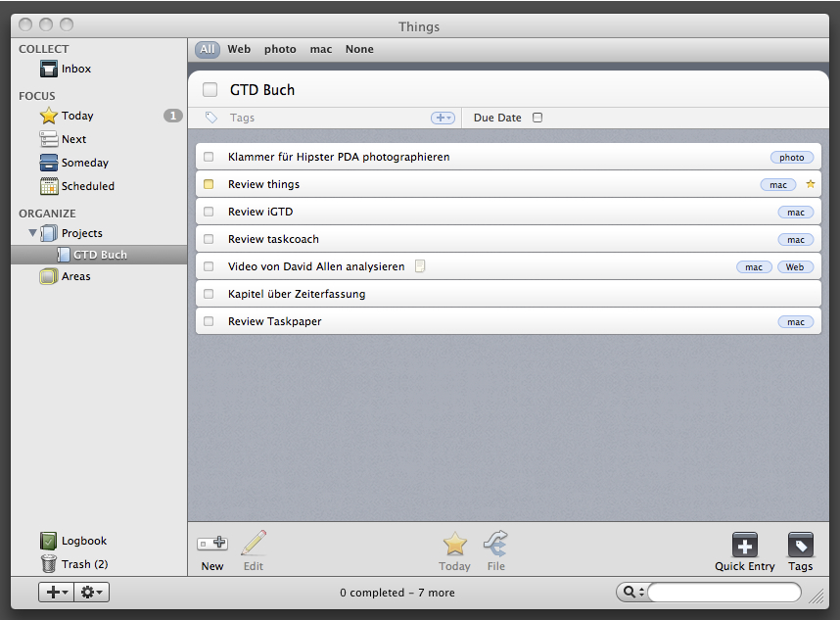Open the add tag dropdown
Image resolution: width=840 pixels, height=620 pixels.
[443, 118]
